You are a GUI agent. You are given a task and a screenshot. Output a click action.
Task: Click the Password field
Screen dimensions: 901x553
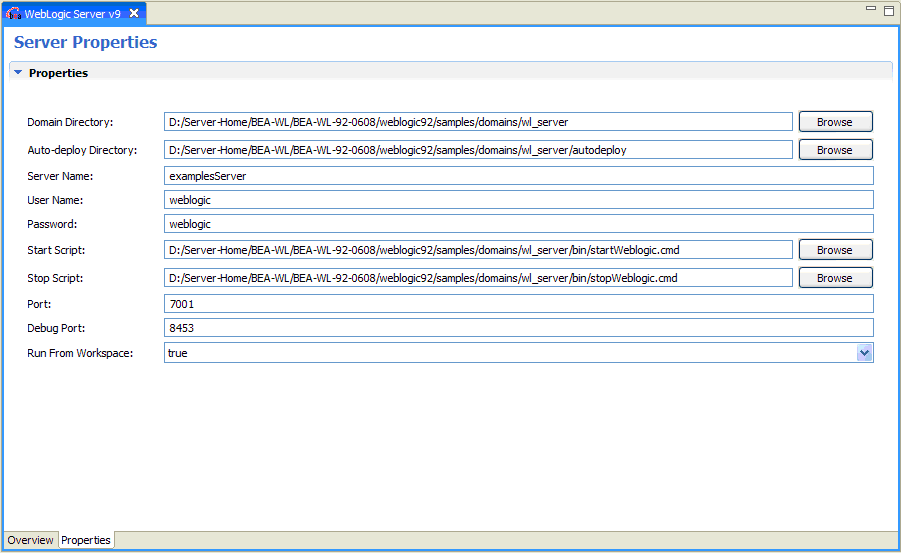[519, 224]
